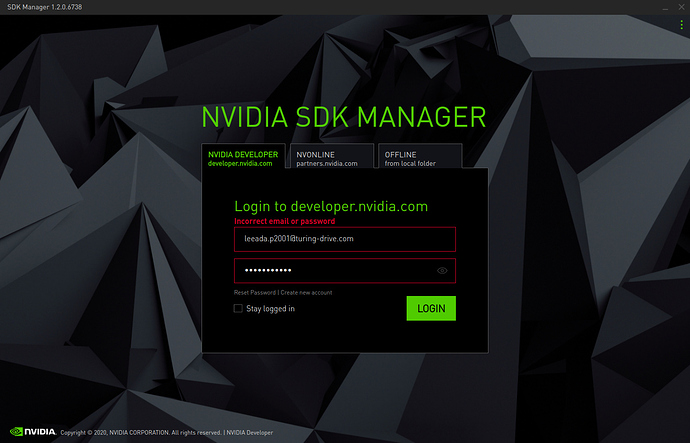The image size is (690, 443).
Task: Focus the email address input field
Action: (345, 239)
